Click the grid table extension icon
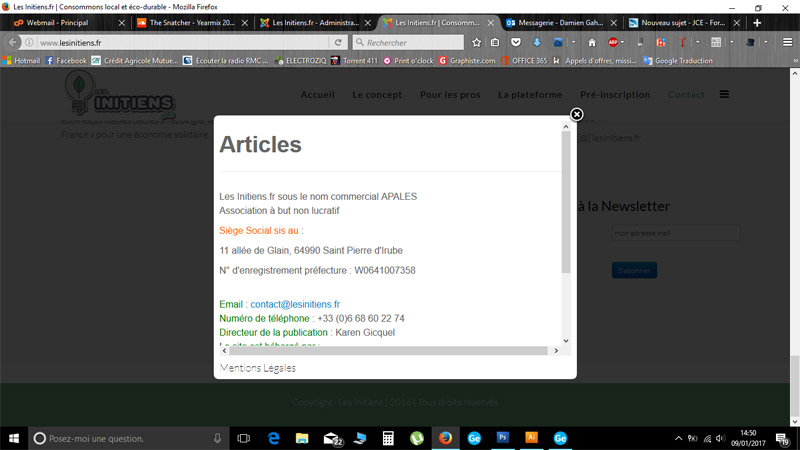800x450 pixels. coord(716,42)
